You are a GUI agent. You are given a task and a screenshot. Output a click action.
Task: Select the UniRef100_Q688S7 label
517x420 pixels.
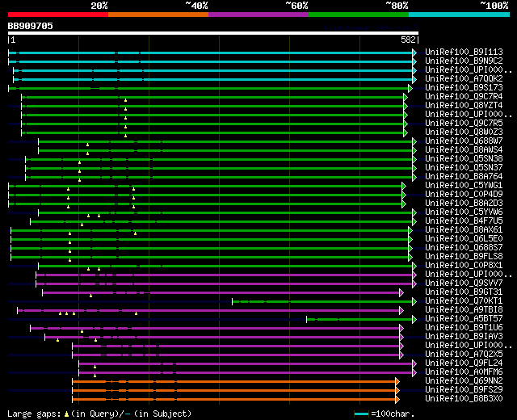(464, 248)
